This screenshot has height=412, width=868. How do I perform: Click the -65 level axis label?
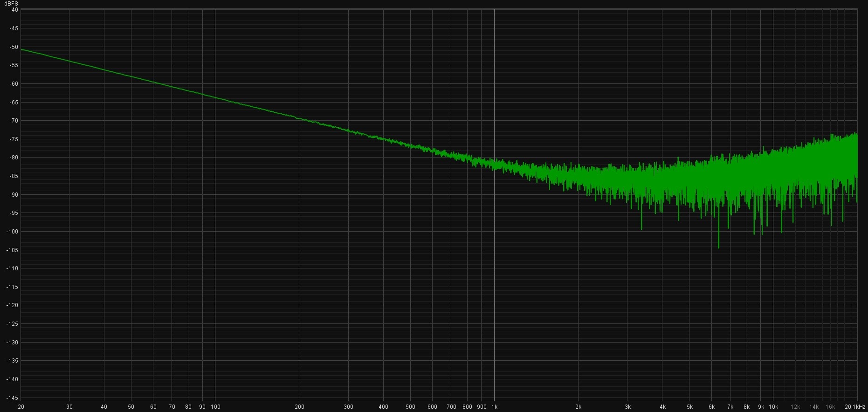14,102
